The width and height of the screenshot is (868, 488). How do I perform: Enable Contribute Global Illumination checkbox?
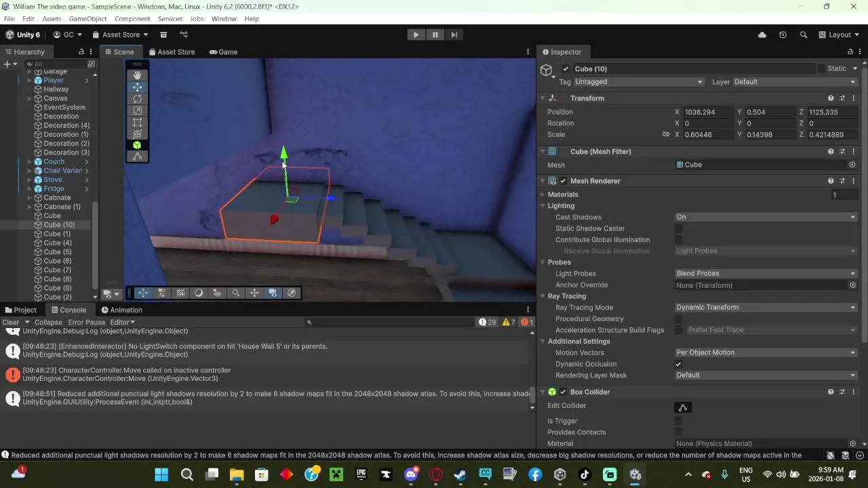point(678,240)
